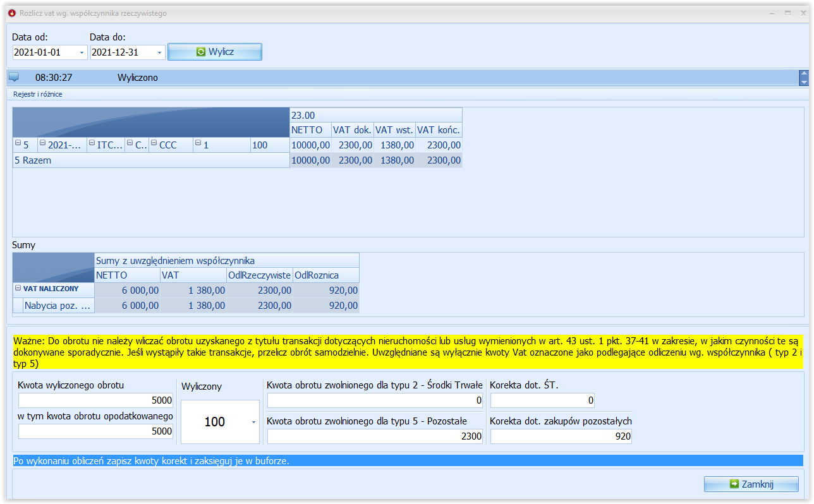Image resolution: width=814 pixels, height=504 pixels.
Task: Click the Nabycia poz. ... row
Action: click(59, 306)
